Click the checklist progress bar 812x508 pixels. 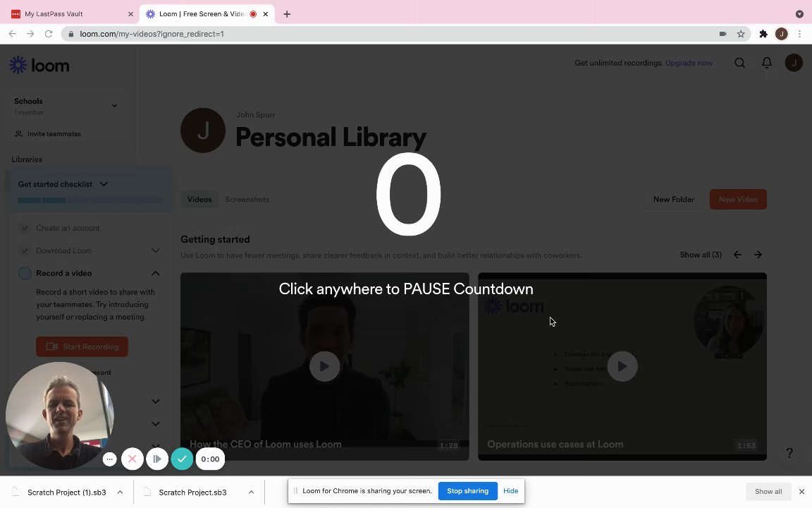[90, 200]
